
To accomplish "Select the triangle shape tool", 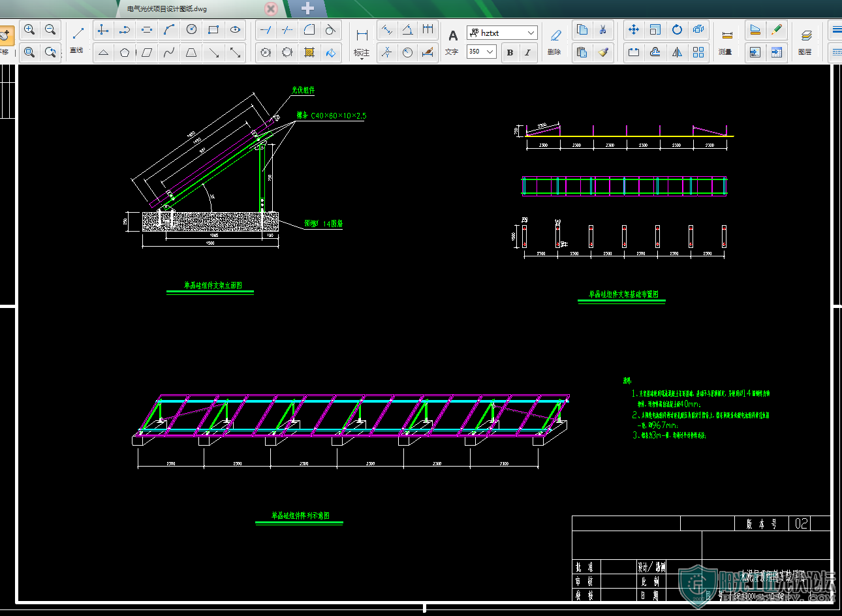I will 103,52.
